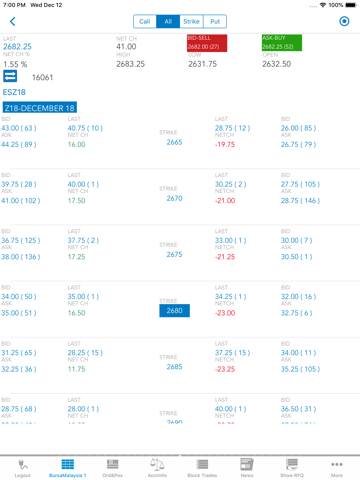Viewport: 360px width, 480px height.
Task: Expand the Z18-DECEMBER 18 expiry selector
Action: coord(40,108)
